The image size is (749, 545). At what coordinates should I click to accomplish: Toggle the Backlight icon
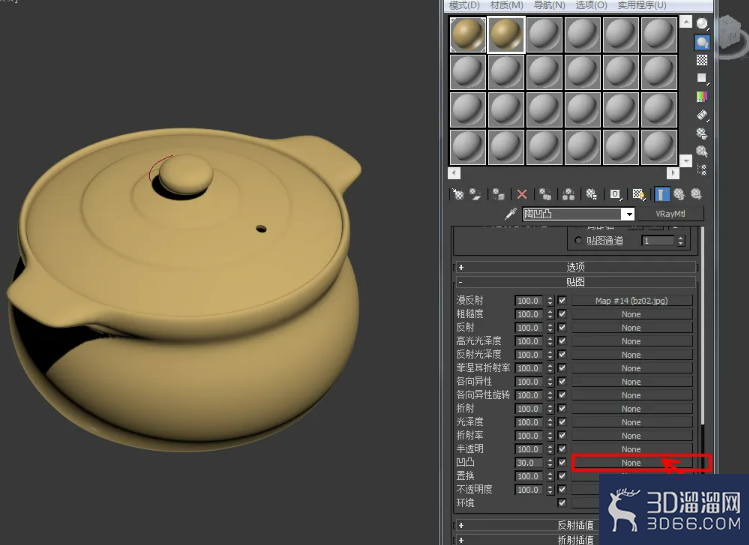[x=702, y=42]
